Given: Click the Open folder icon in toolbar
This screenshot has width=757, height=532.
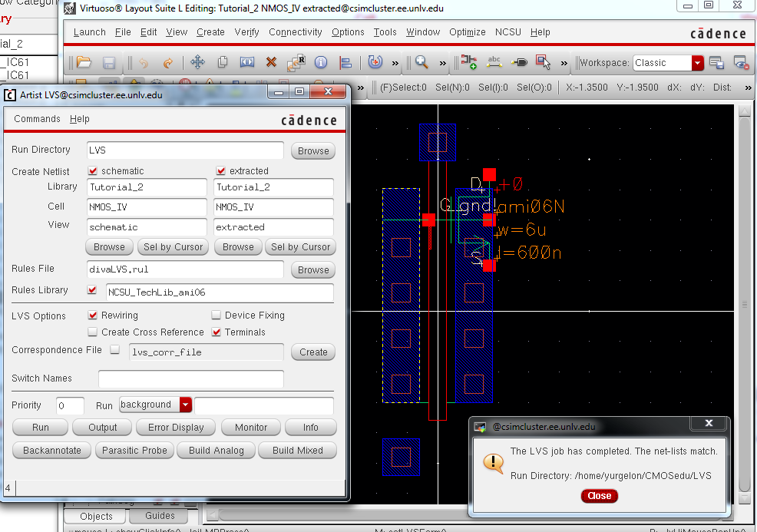Looking at the screenshot, I should tap(84, 63).
